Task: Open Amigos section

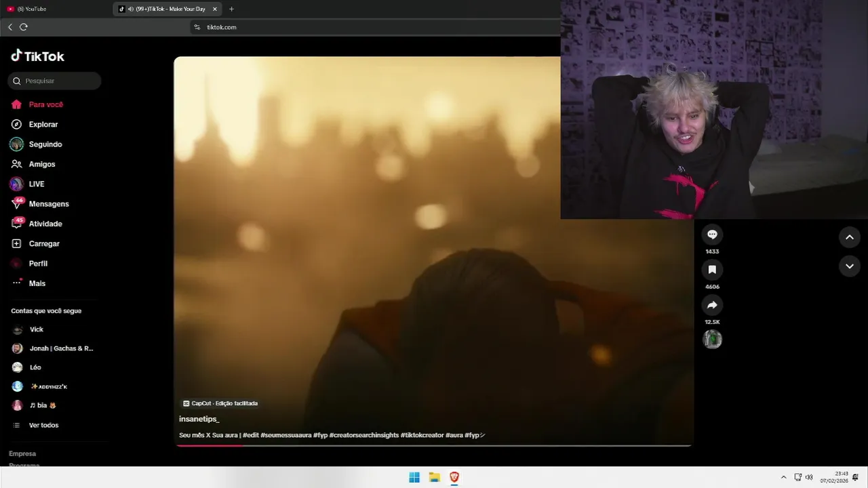Action: point(42,164)
